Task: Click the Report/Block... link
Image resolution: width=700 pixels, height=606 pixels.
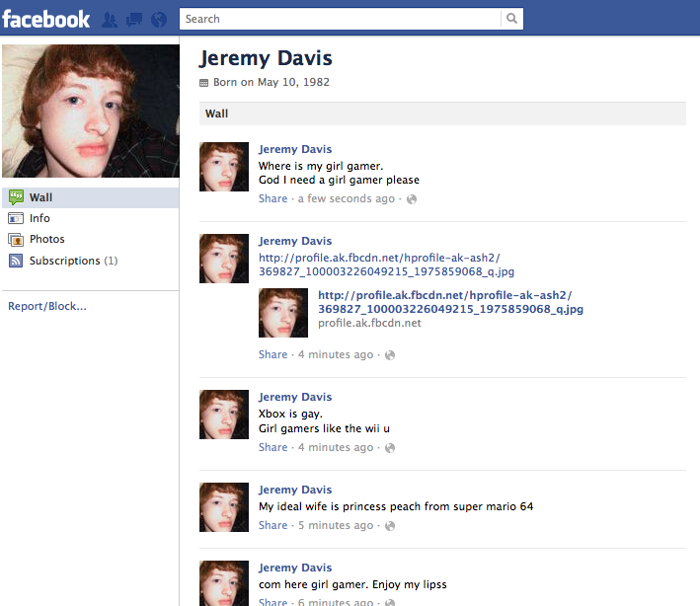Action: coord(47,306)
